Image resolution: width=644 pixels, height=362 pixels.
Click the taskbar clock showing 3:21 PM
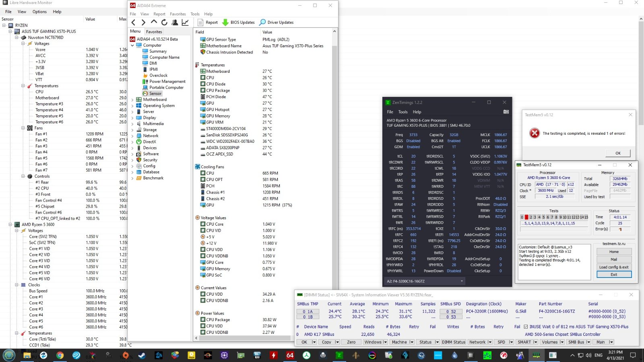[x=615, y=355]
